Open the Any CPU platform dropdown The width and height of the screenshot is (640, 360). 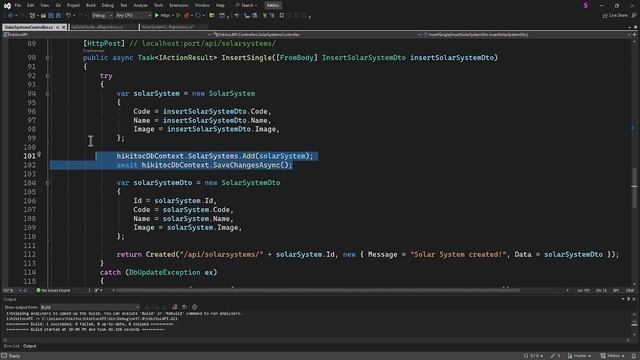133,16
